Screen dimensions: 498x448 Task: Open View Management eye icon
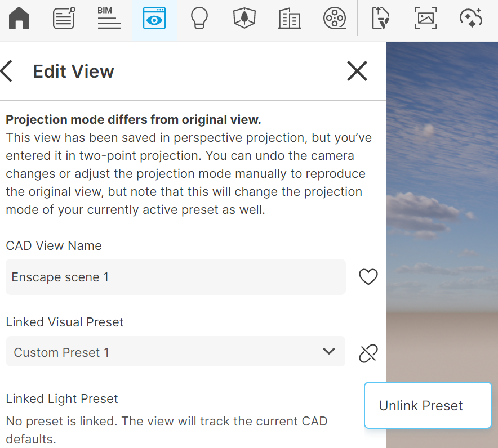point(154,19)
